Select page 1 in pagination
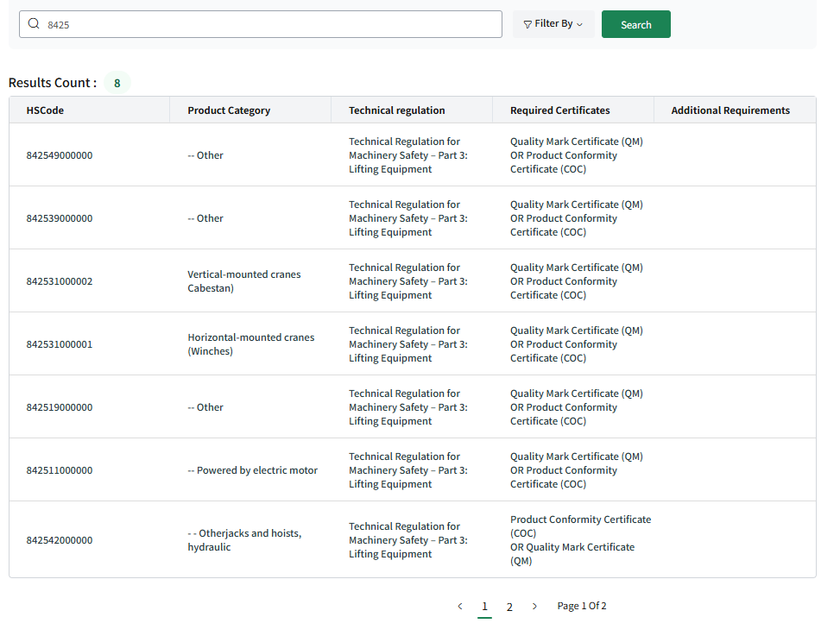Image resolution: width=840 pixels, height=636 pixels. tap(484, 607)
